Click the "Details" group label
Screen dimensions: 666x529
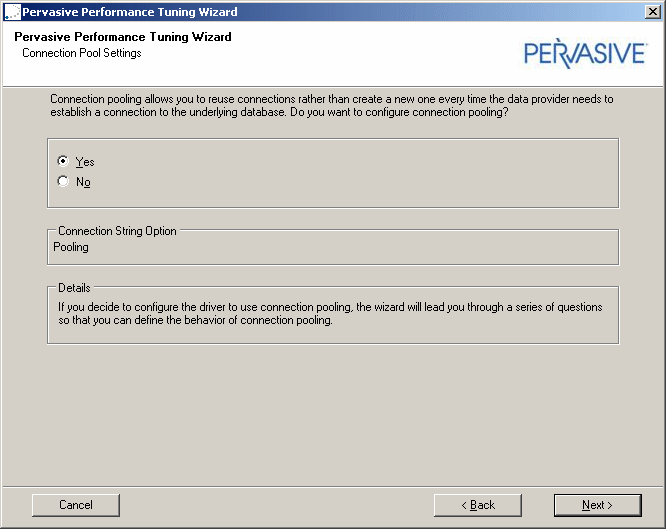(x=74, y=288)
